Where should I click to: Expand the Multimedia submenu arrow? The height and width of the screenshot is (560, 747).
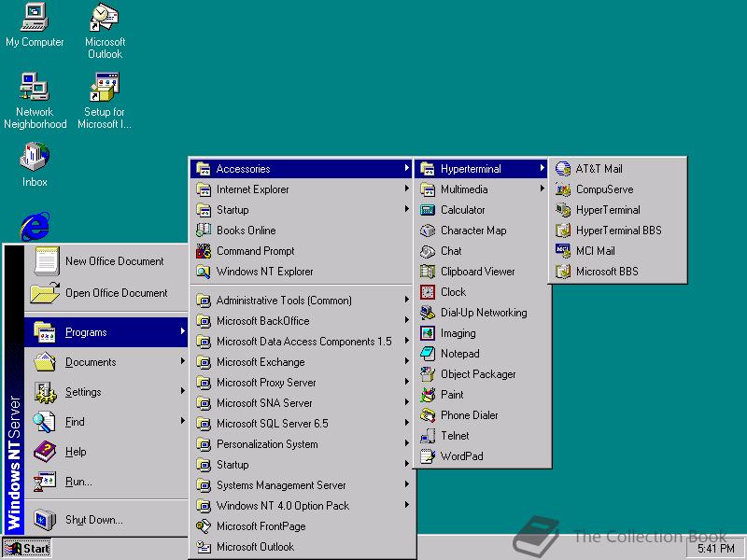542,189
